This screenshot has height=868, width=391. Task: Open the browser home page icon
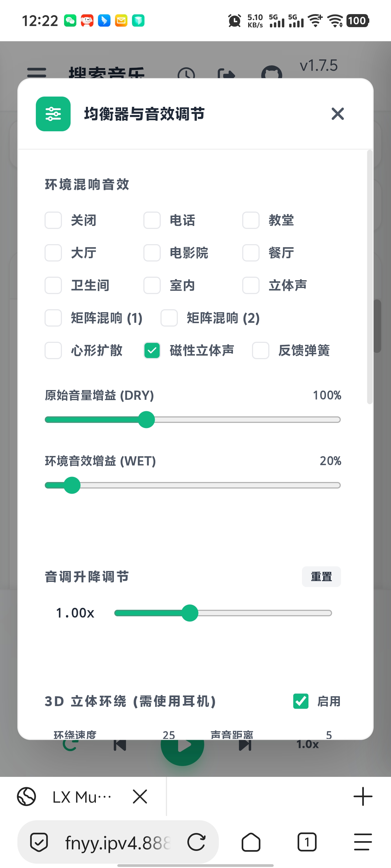251,842
